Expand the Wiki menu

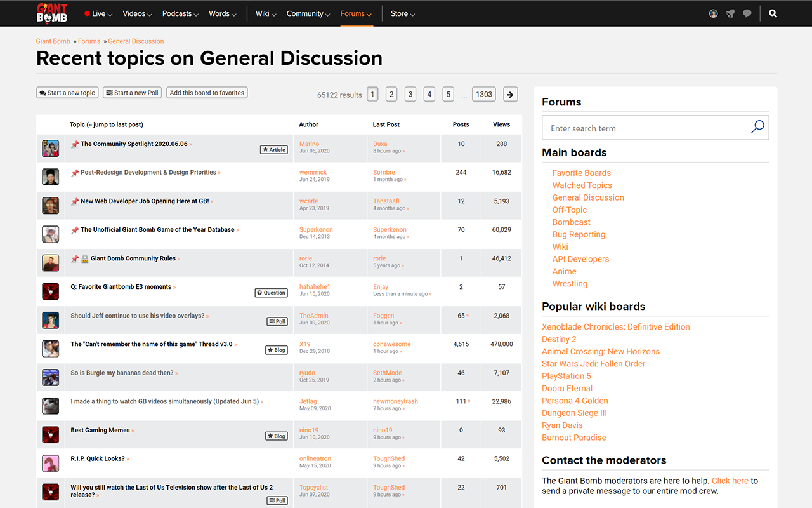(x=266, y=13)
